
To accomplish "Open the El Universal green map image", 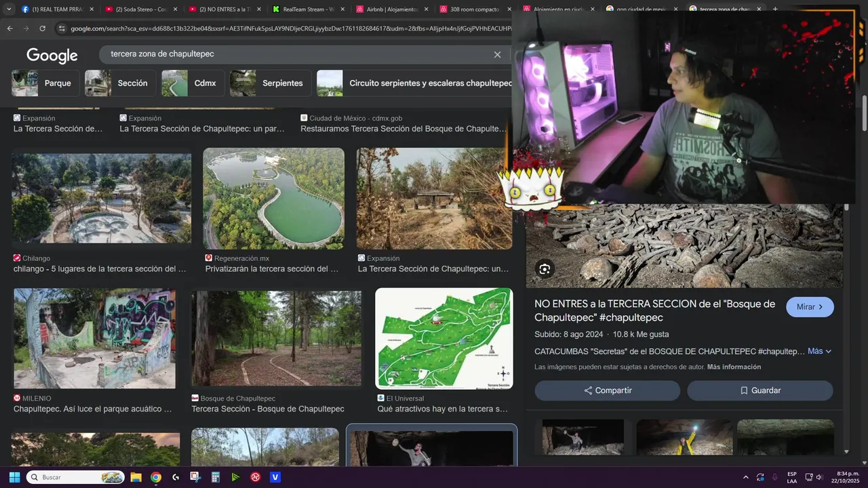I will click(443, 338).
